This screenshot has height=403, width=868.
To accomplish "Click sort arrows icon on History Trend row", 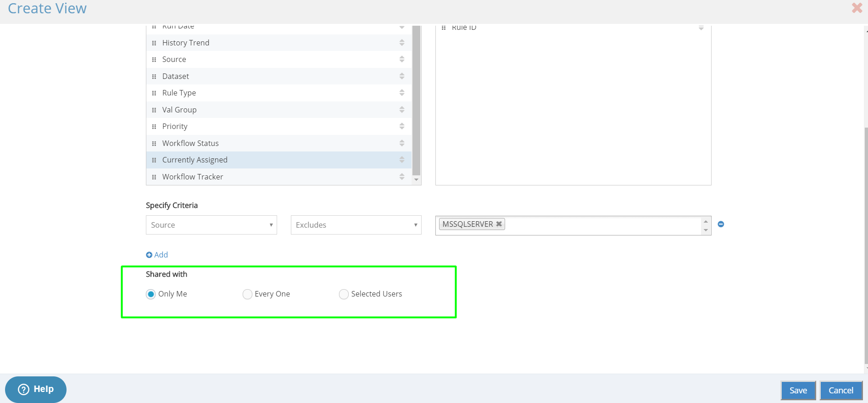I will [402, 43].
